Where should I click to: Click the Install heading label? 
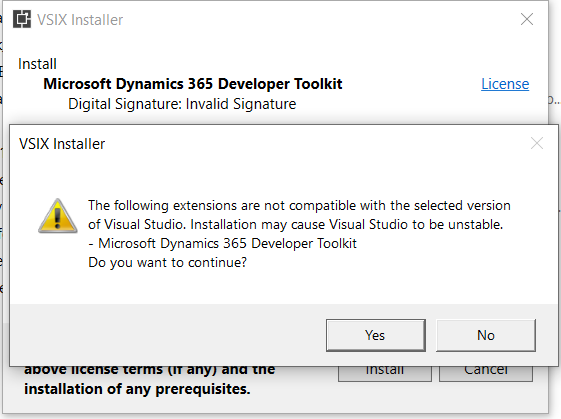(37, 64)
